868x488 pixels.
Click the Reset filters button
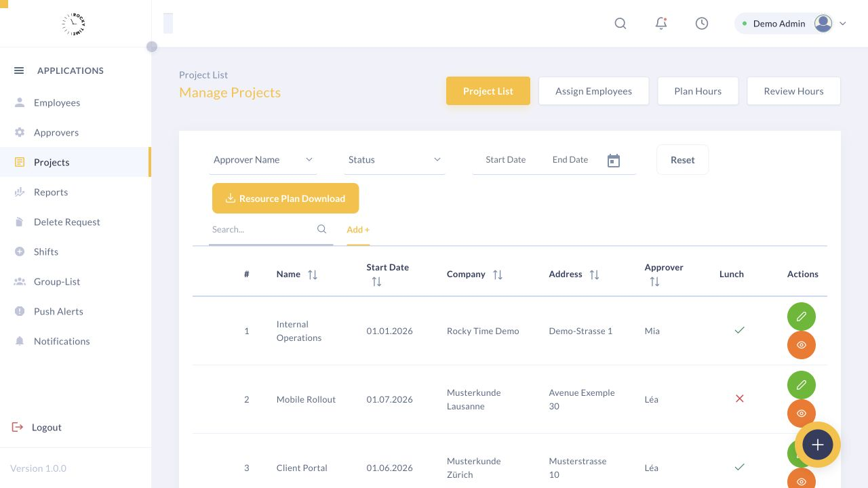[682, 160]
